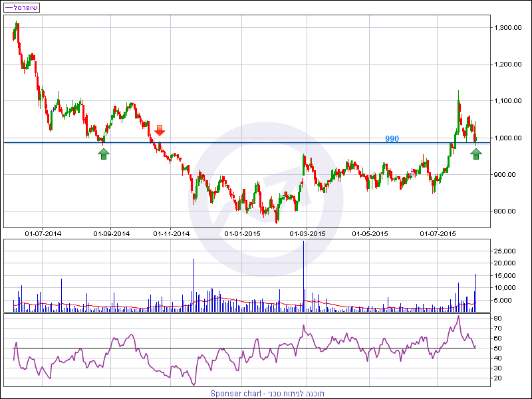Click the blue 990 support level label
The image size is (532, 399).
click(392, 138)
